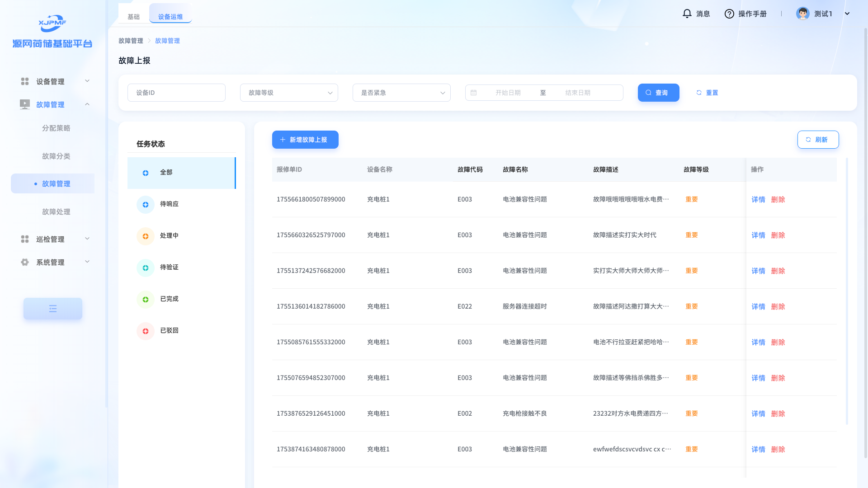Click the 设备ID input field
This screenshot has height=488, width=868.
[176, 93]
